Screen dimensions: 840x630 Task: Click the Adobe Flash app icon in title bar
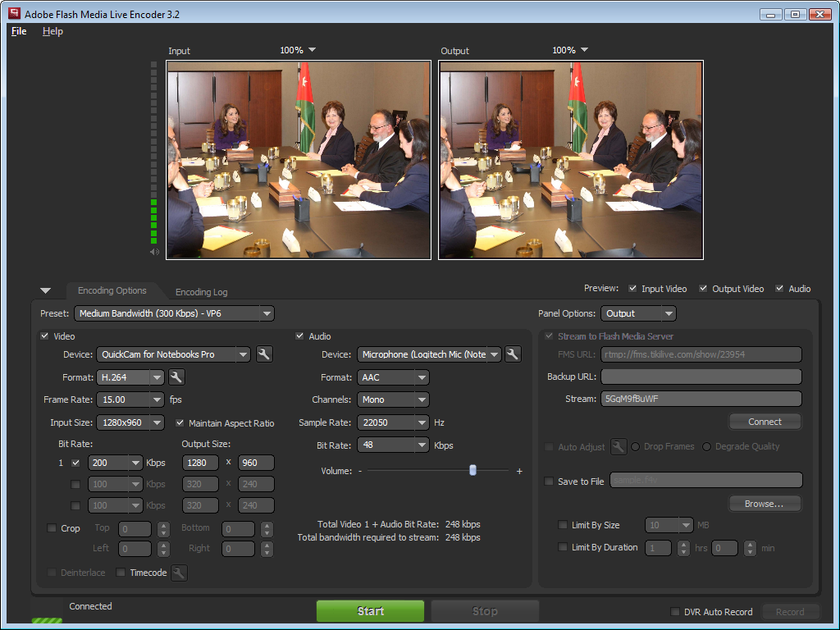point(14,13)
